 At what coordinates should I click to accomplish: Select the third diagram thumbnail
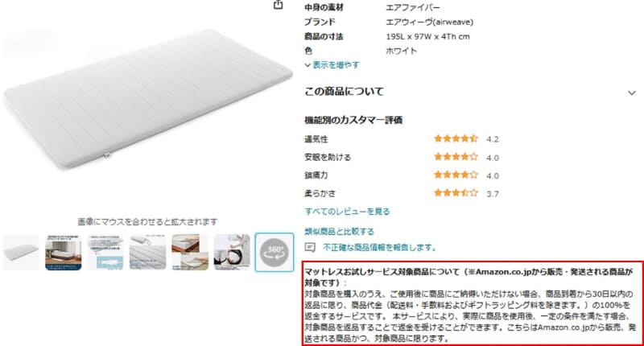[105, 253]
